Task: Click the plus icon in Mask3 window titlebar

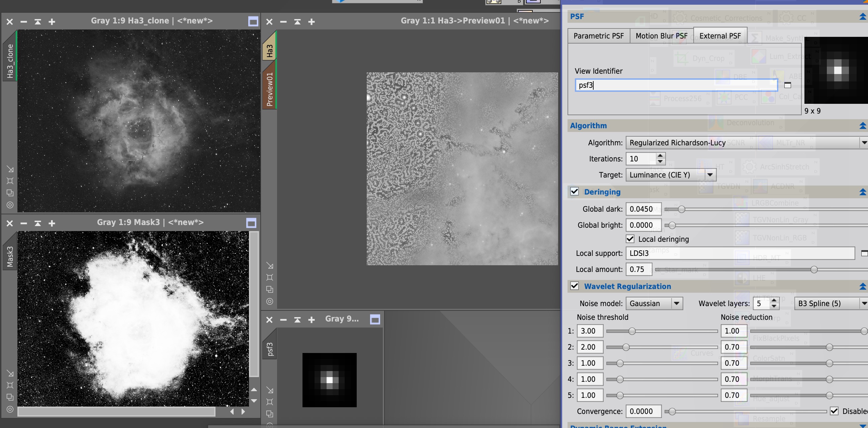Action: click(x=52, y=223)
